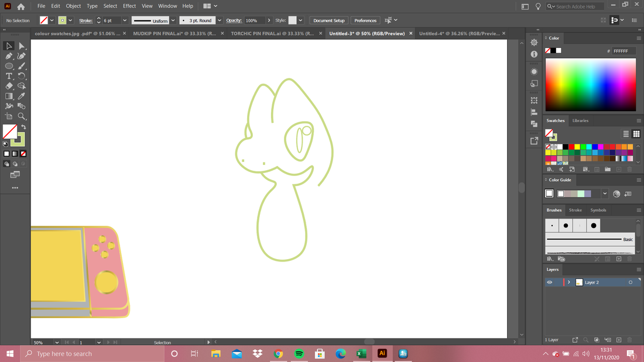Screen dimensions: 644x362
Task: Pick a color from the Color spectrum
Action: click(591, 85)
